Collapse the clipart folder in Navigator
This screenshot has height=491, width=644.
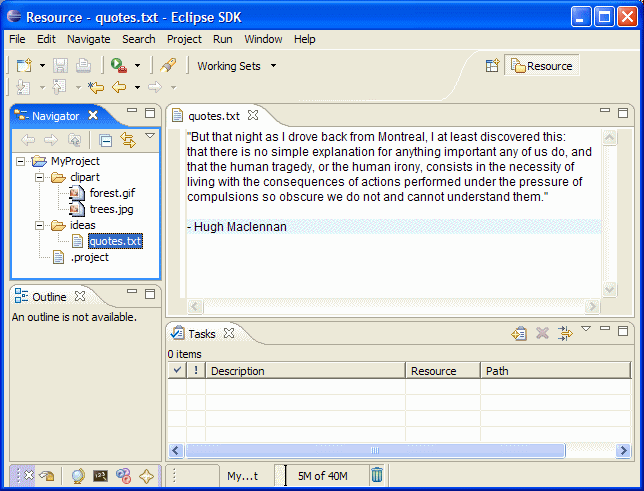tap(39, 177)
